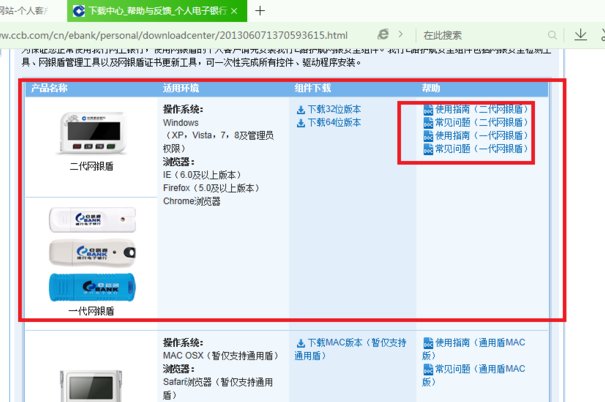Image resolution: width=605 pixels, height=402 pixels.
Task: Click the doc icon beside 使用指南（一代网银盾）
Action: [x=428, y=136]
